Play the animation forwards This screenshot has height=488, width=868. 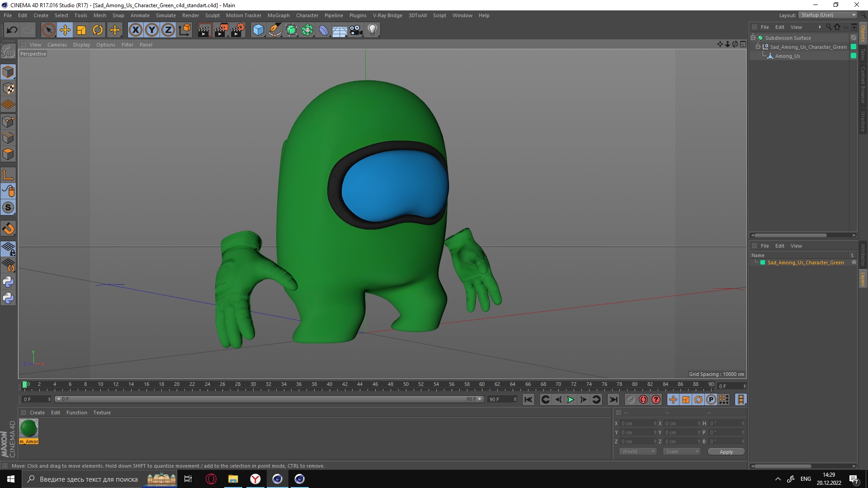[x=571, y=399]
